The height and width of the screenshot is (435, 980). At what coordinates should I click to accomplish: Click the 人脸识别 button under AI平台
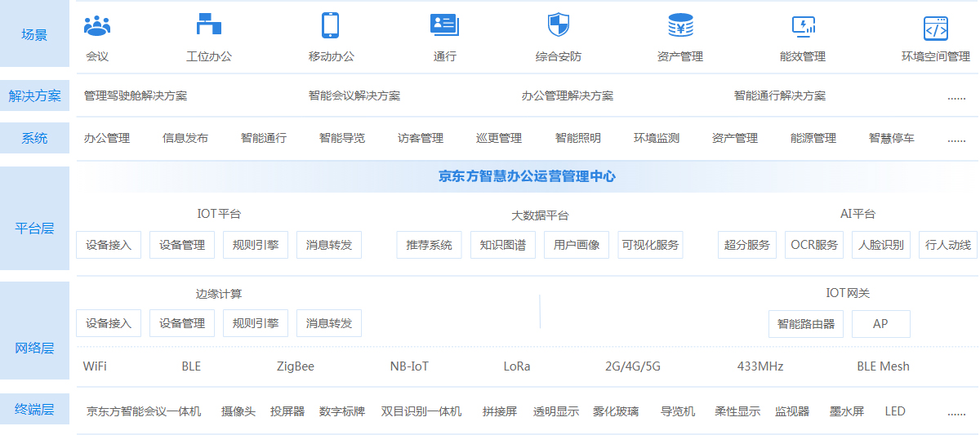pyautogui.click(x=881, y=245)
